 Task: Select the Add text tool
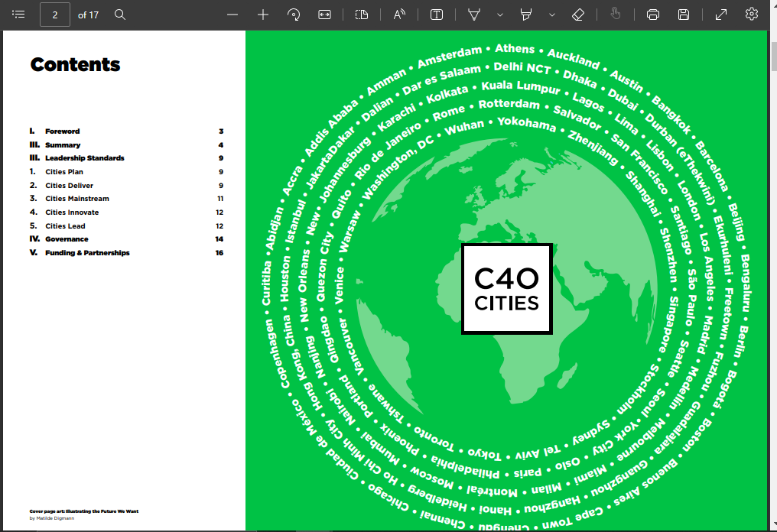[437, 15]
